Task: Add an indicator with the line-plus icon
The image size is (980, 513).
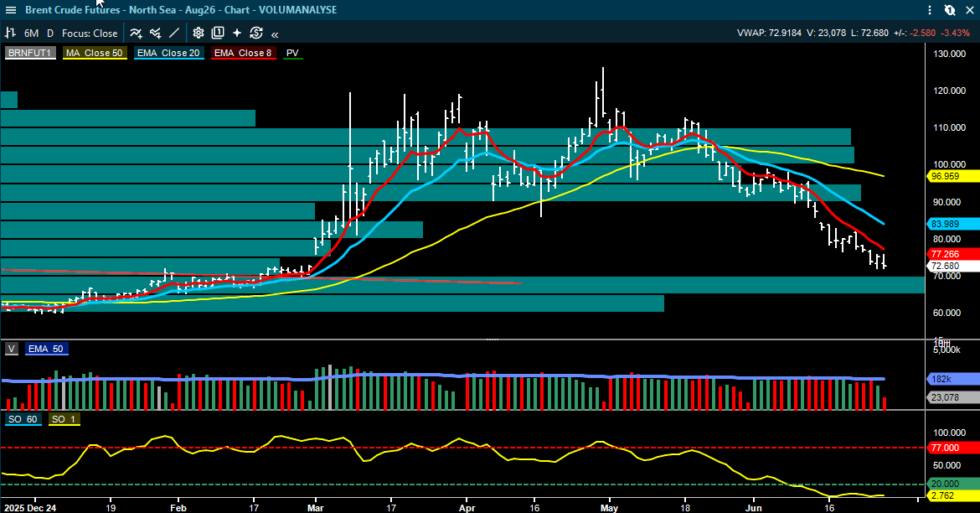Action: tap(136, 34)
